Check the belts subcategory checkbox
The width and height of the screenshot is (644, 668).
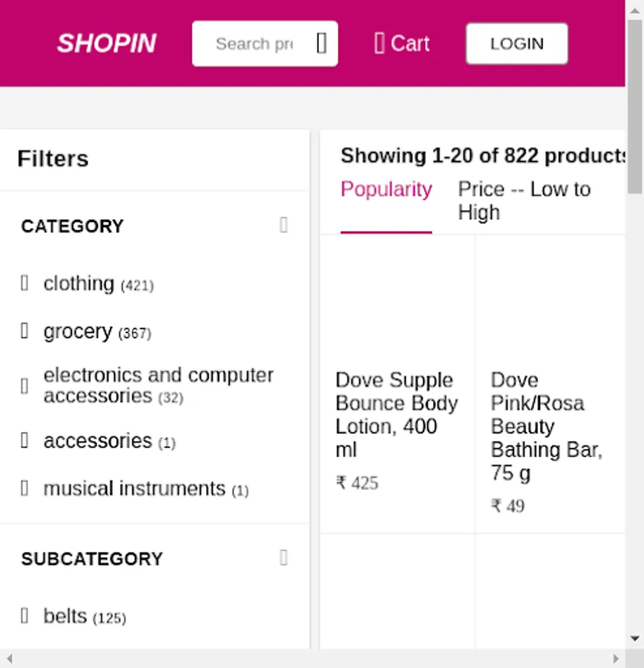pyautogui.click(x=24, y=616)
